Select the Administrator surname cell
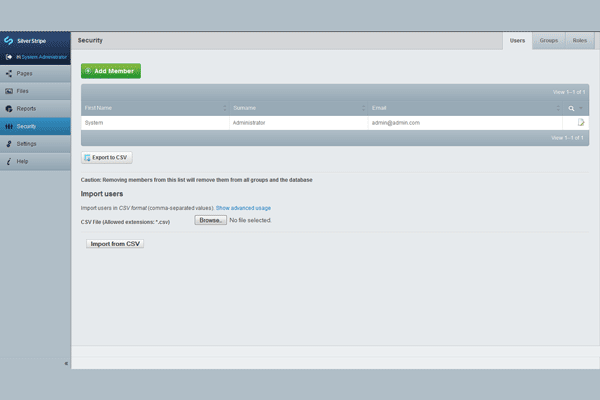Viewport: 600px width, 400px height. [299, 123]
